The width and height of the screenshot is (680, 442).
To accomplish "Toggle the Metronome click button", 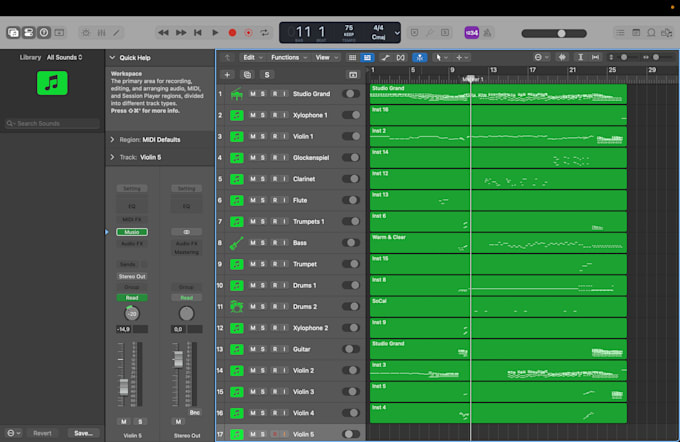I will [487, 33].
